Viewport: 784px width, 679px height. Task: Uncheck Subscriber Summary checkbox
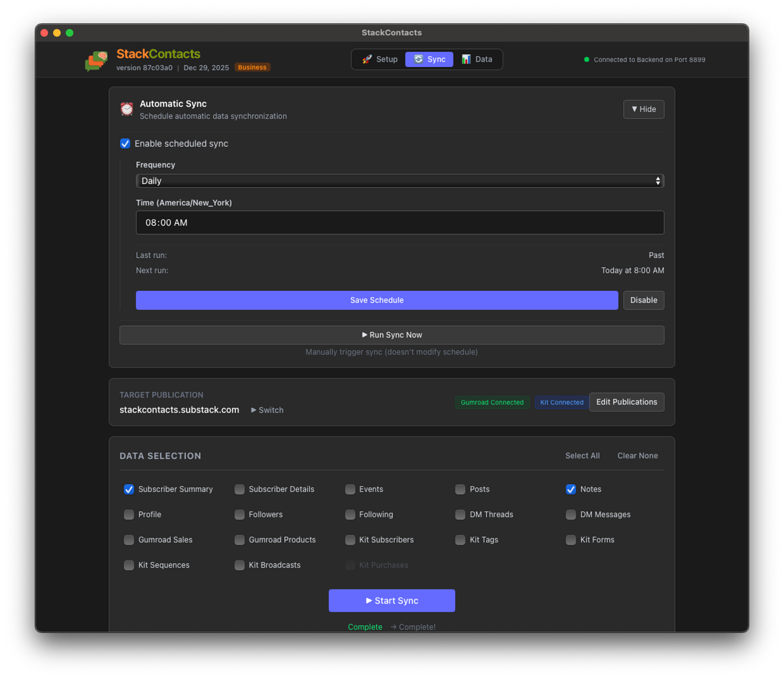pos(129,489)
